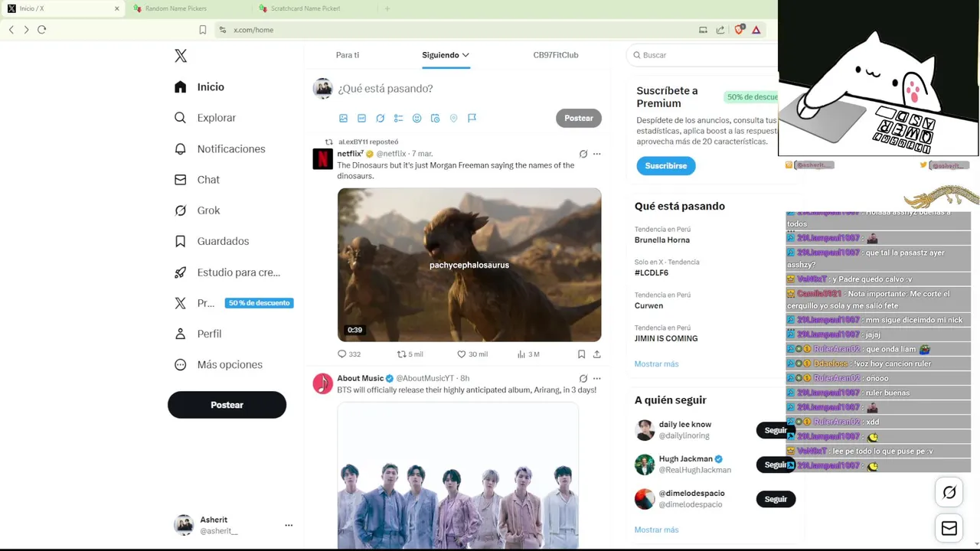980x551 pixels.
Task: Repost the netflix post with 5 mil
Action: [410, 354]
